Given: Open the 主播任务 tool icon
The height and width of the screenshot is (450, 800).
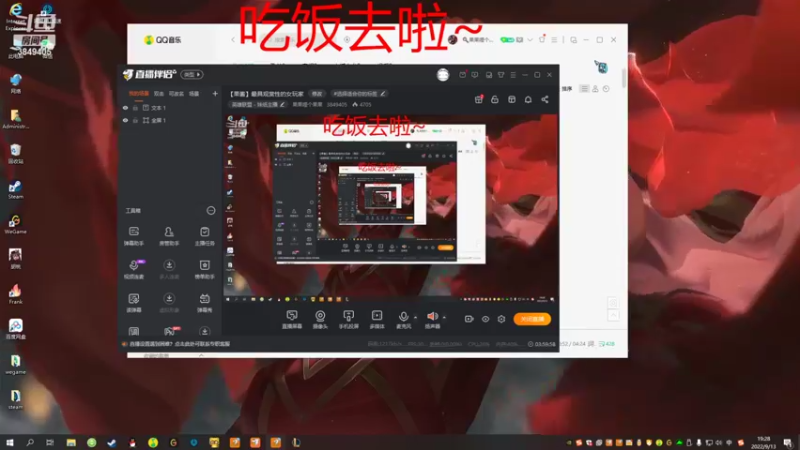Looking at the screenshot, I should click(205, 236).
